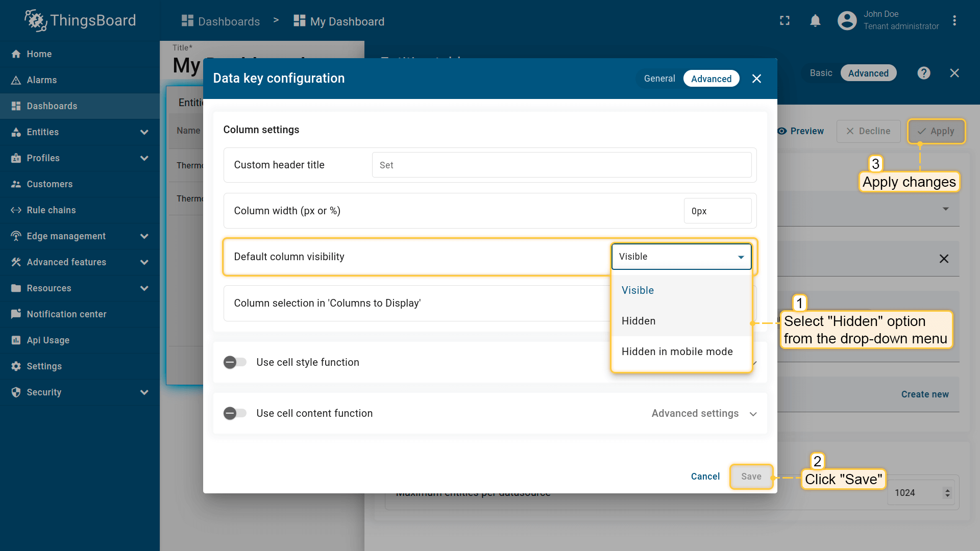
Task: Click the notifications bell icon
Action: tap(815, 21)
